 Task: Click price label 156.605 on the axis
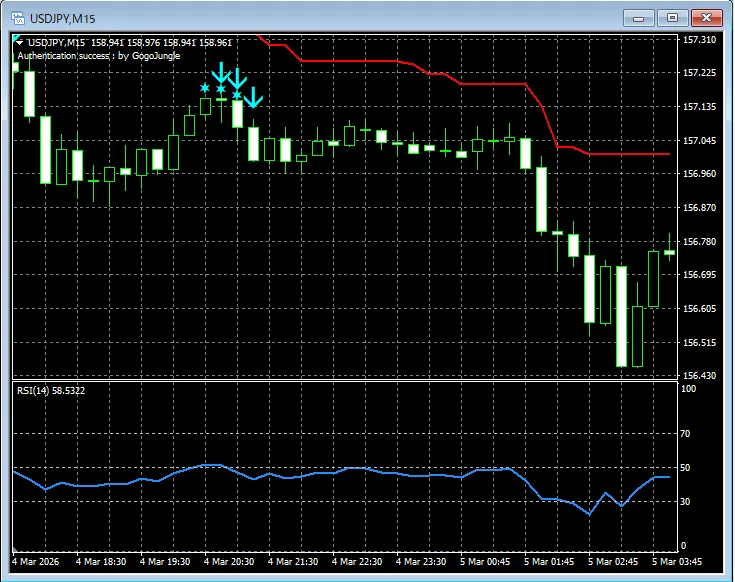(x=699, y=308)
